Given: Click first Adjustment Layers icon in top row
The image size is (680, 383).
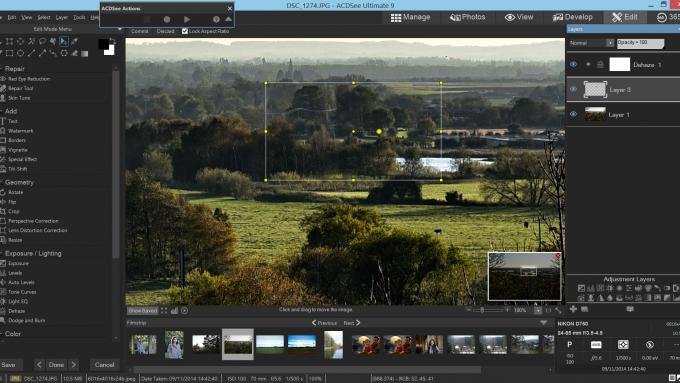Looking at the screenshot, I should click(x=581, y=288).
